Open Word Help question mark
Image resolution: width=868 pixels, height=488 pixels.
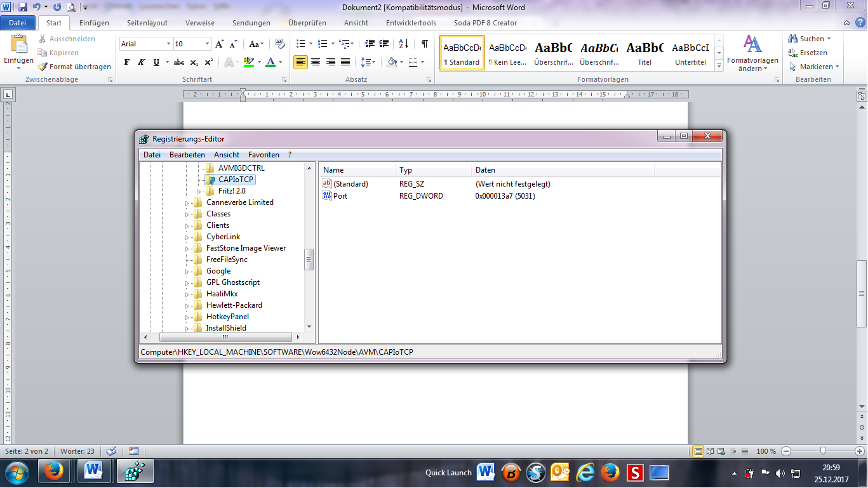tap(860, 23)
